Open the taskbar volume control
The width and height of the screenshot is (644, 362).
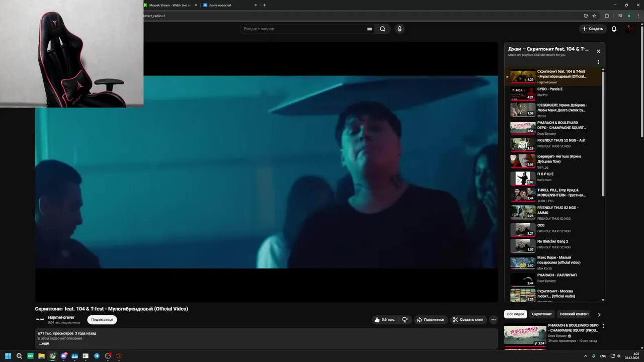pyautogui.click(x=619, y=356)
